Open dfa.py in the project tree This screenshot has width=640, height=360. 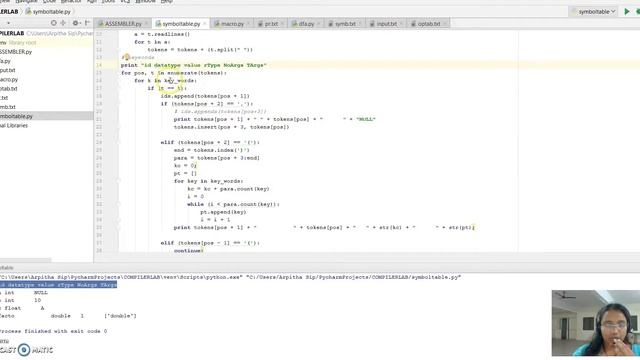[x=5, y=61]
